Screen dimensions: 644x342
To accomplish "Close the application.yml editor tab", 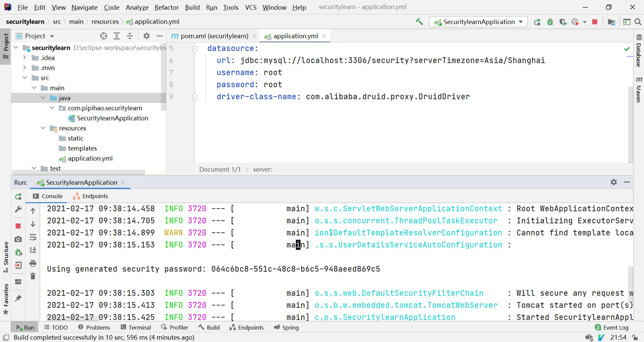I will [x=324, y=36].
